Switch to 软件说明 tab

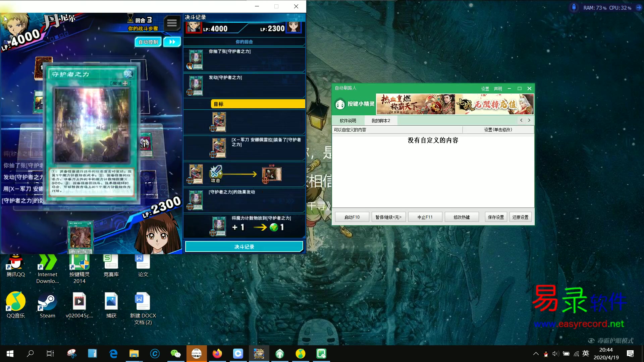click(x=348, y=121)
